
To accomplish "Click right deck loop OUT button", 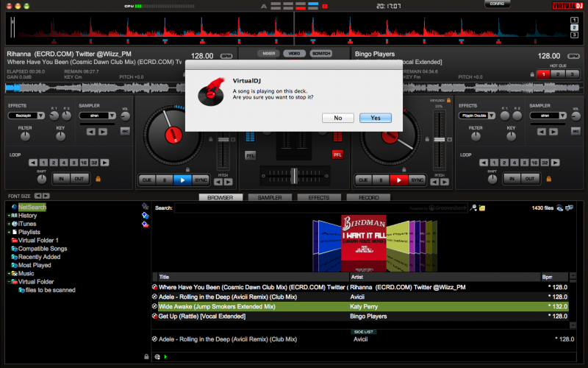I will pyautogui.click(x=529, y=179).
